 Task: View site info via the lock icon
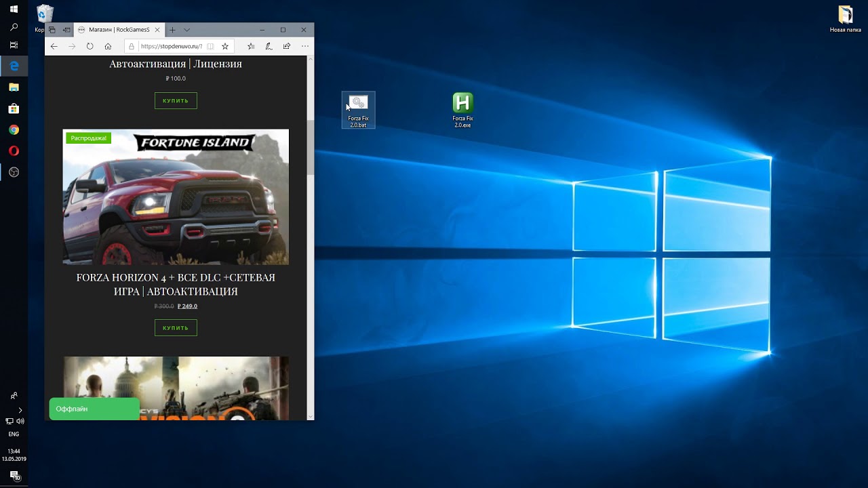[x=132, y=47]
